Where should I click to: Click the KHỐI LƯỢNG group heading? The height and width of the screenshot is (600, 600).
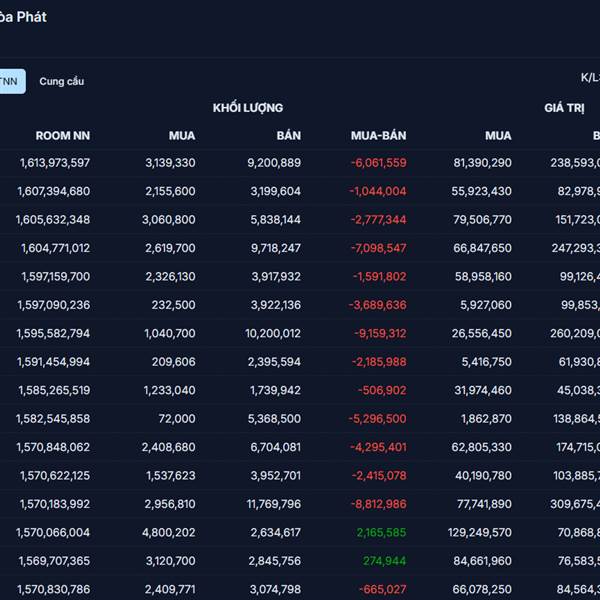pyautogui.click(x=248, y=108)
